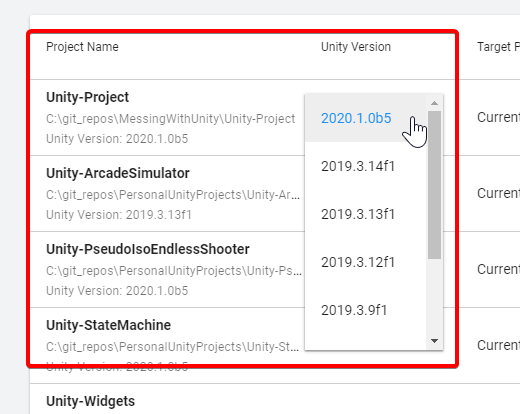The width and height of the screenshot is (520, 414).
Task: Choose 2019.3.14f1 in version list
Action: (x=365, y=166)
